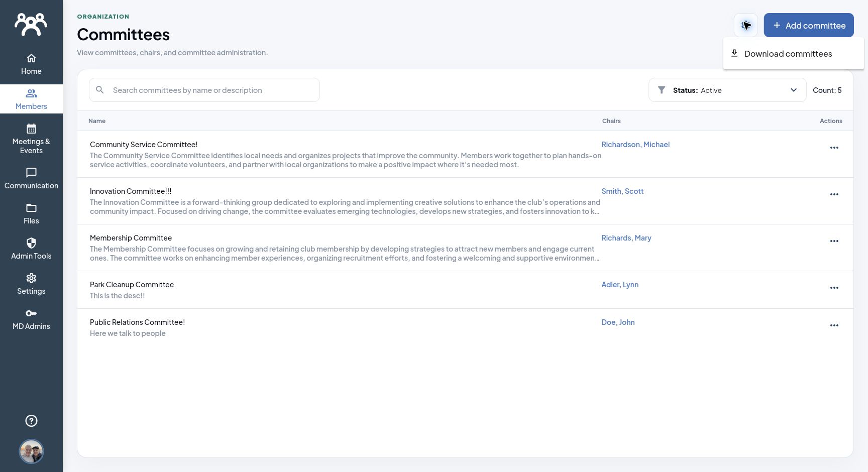868x472 pixels.
Task: Select the Innovation Committee!!! name
Action: click(131, 191)
